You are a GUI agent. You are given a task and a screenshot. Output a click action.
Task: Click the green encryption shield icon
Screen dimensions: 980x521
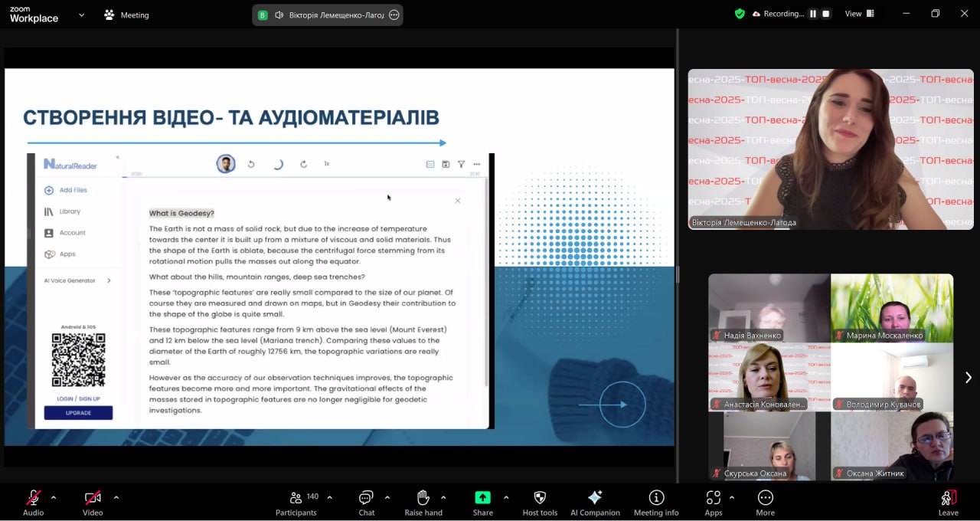click(740, 14)
